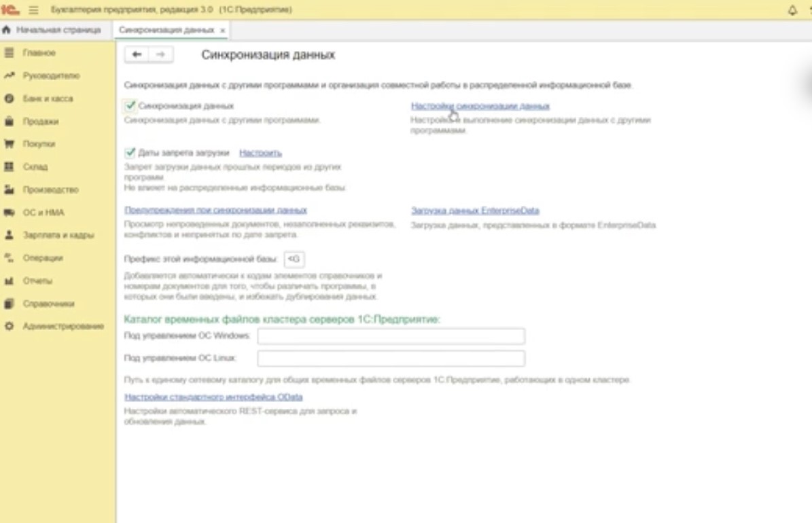This screenshot has height=523, width=812.
Task: Open Зарплата и кадры section
Action: (x=58, y=235)
